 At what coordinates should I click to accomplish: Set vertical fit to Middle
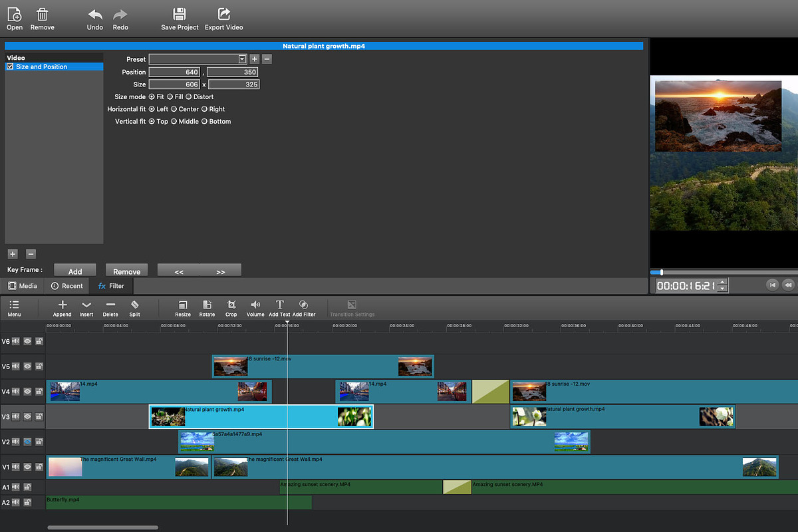[174, 122]
